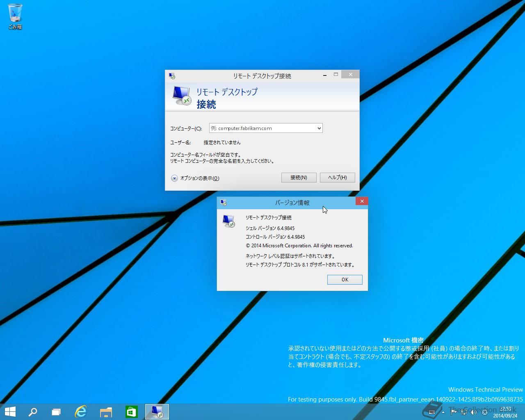
Task: Open the Windows Store taskbar icon
Action: (131, 412)
